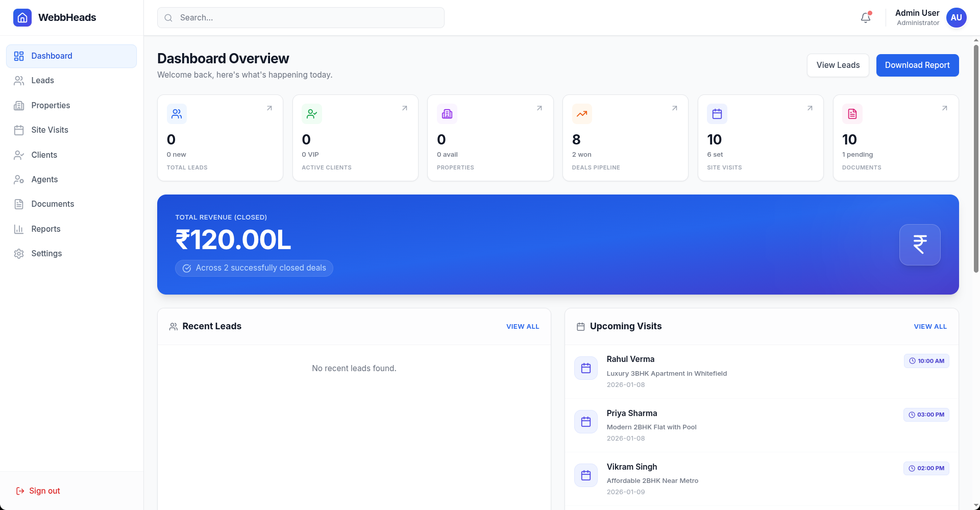Click the WebbHeads home logo icon

pos(22,18)
